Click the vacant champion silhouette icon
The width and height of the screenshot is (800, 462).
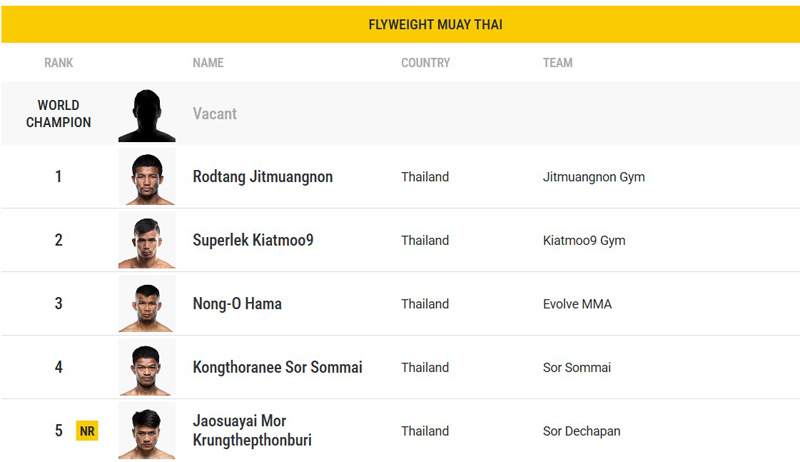(147, 115)
